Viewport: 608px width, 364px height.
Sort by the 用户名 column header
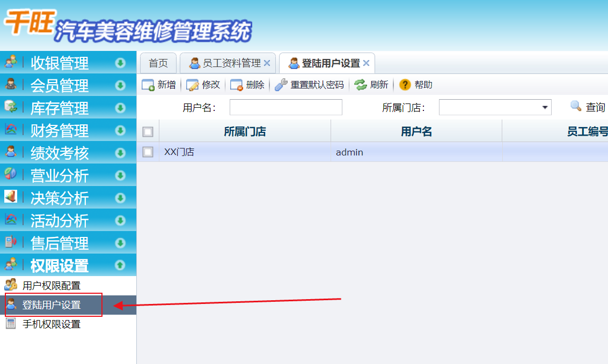[x=416, y=132]
